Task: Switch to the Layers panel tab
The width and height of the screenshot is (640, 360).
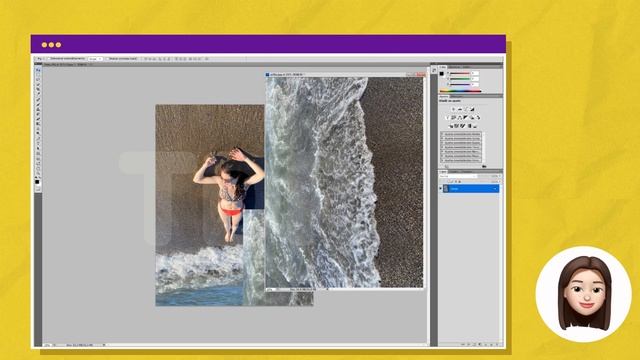Action: 442,172
